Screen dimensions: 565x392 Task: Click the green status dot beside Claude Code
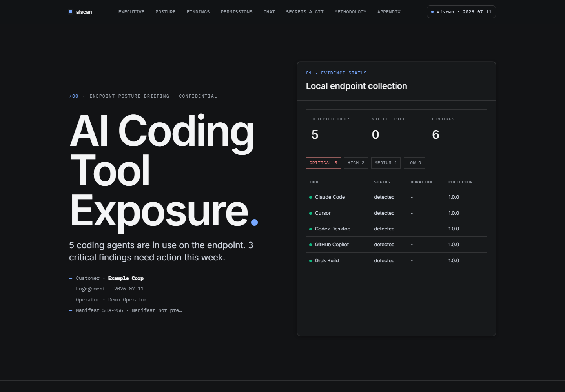tap(311, 198)
